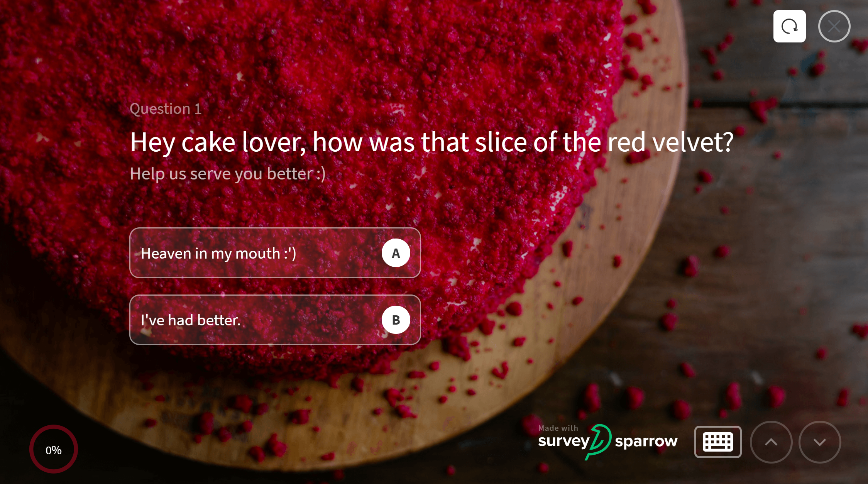Click the keyboard input toggle icon

(718, 442)
